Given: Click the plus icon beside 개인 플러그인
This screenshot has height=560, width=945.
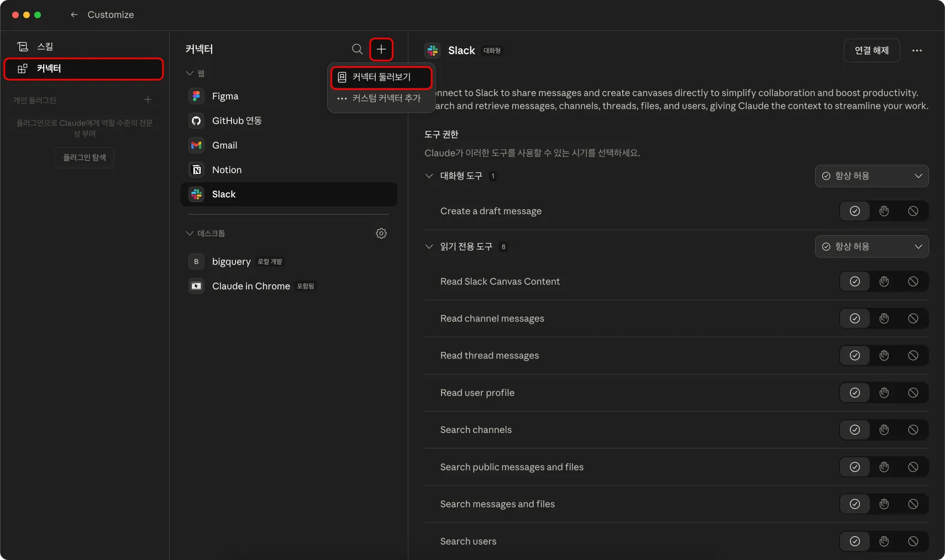Looking at the screenshot, I should pyautogui.click(x=148, y=99).
